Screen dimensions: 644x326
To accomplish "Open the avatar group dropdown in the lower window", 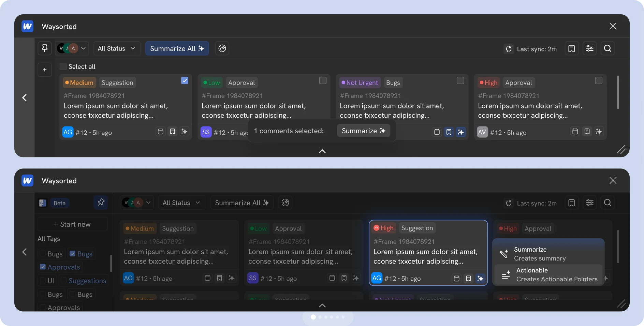I will point(137,203).
